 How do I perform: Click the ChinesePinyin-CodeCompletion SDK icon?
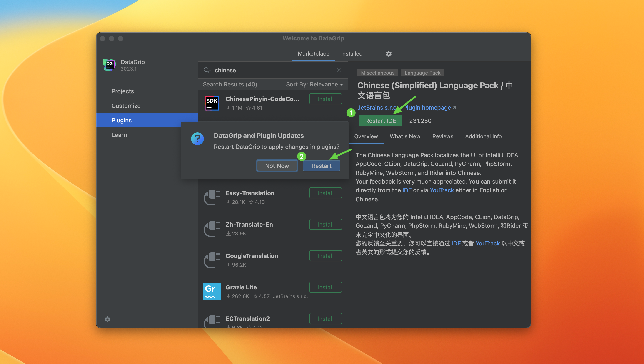pyautogui.click(x=212, y=103)
